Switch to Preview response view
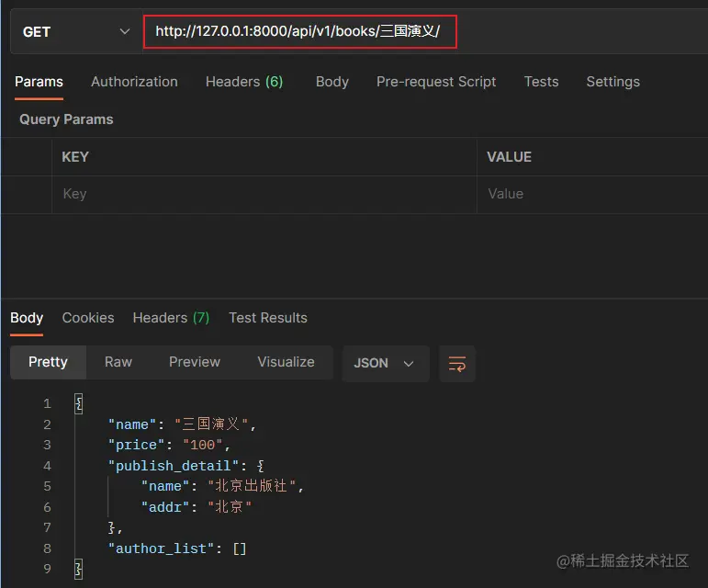The image size is (708, 588). [194, 362]
